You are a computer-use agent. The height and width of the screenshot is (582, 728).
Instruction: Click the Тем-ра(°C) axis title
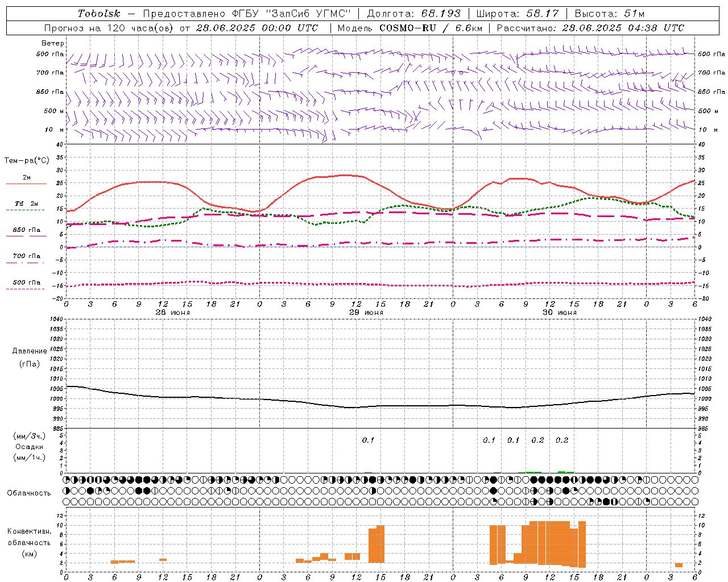27,161
